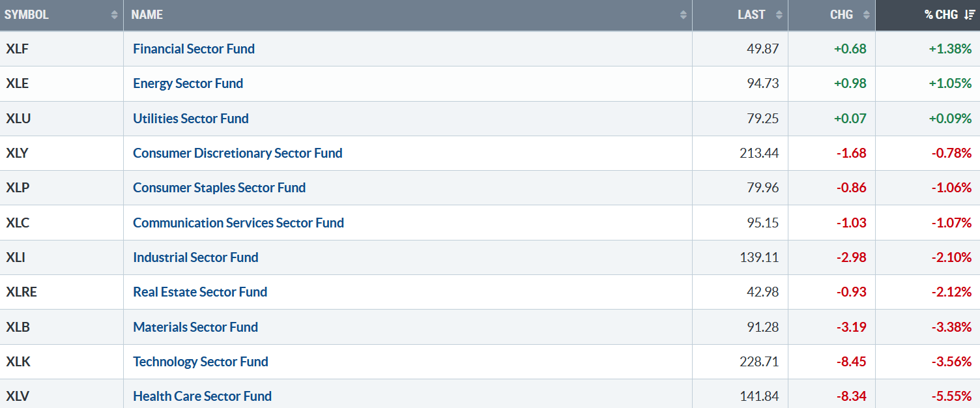Click the last price 79.96
Viewport: 980px width, 408px height.
coord(763,188)
